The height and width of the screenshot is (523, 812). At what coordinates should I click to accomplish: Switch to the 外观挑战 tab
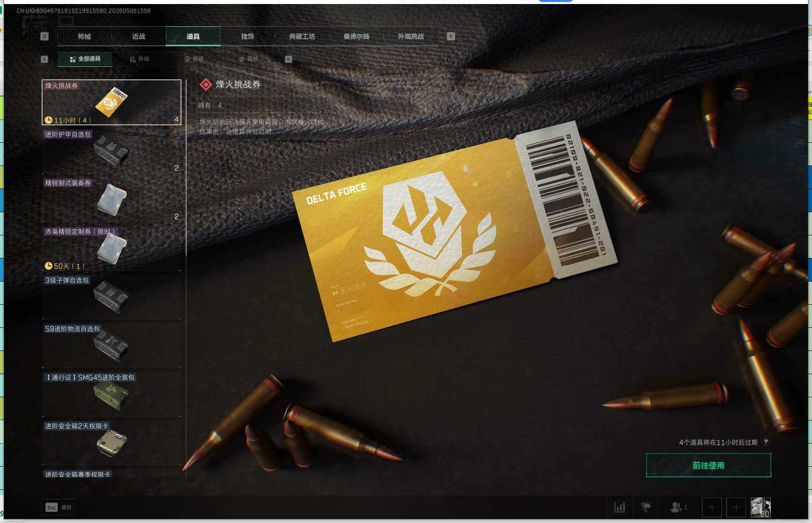pyautogui.click(x=411, y=36)
